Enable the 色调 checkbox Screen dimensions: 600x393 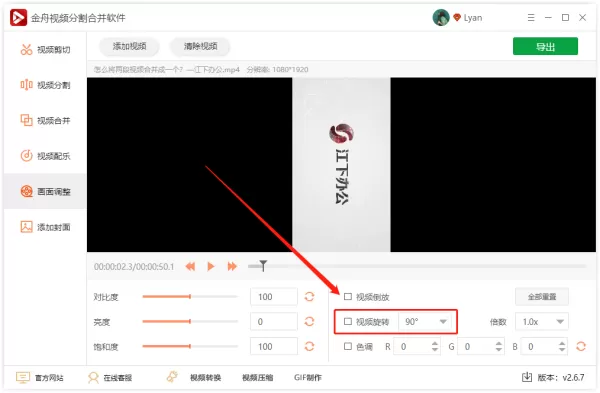pos(348,346)
